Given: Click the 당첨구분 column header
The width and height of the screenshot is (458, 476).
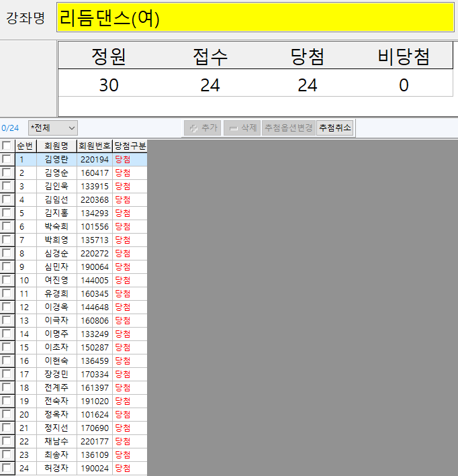Looking at the screenshot, I should point(130,146).
